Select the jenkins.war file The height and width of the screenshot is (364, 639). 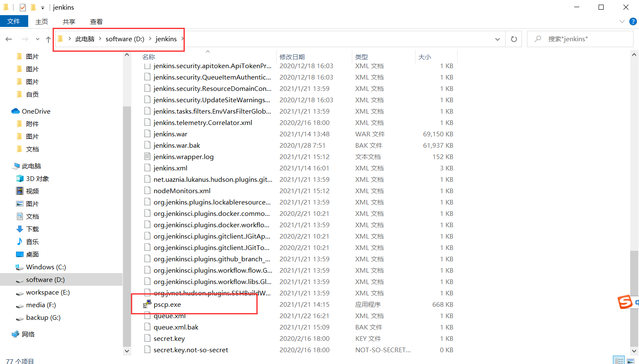click(170, 134)
